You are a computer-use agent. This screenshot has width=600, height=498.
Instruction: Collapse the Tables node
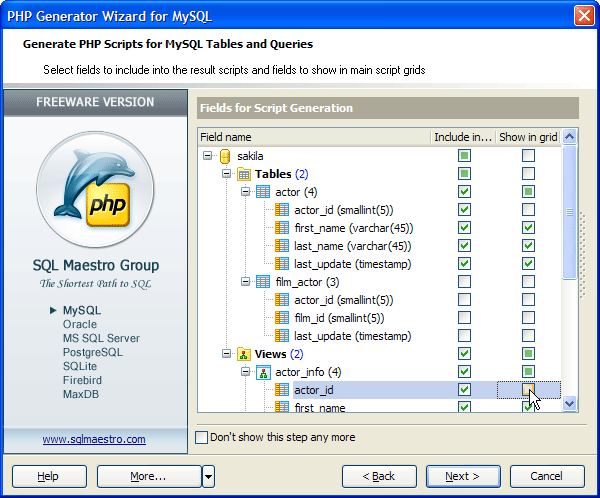point(227,174)
